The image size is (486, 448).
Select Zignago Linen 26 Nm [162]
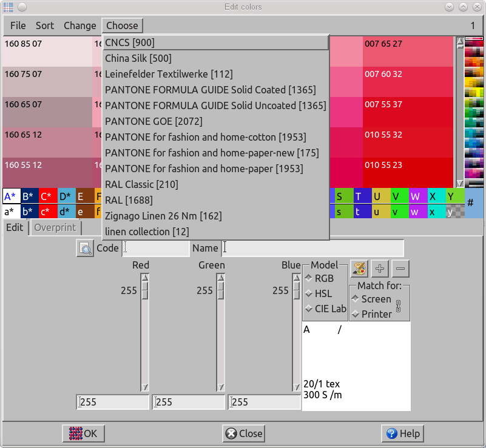coord(216,216)
